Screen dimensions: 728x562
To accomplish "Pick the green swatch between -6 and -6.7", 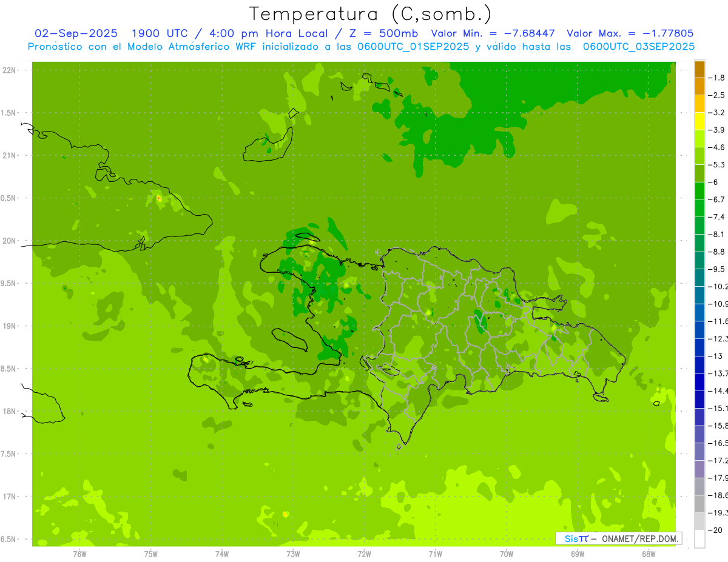I will point(699,190).
